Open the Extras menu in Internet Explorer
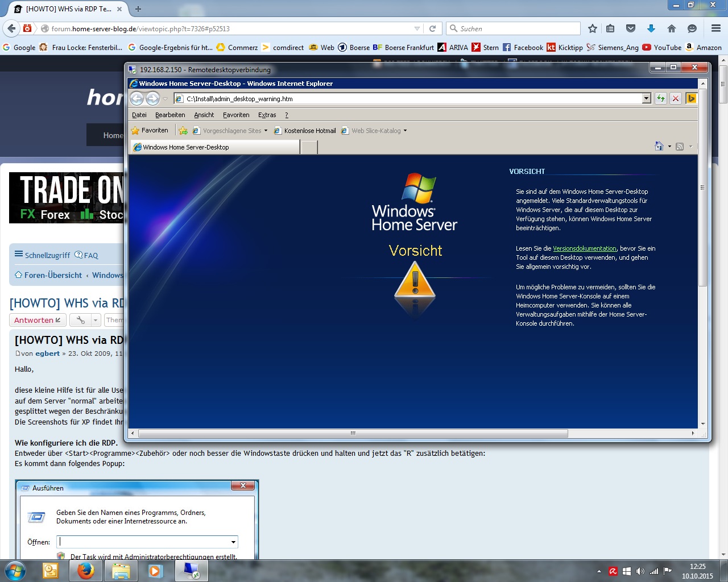Screen dimensions: 728x582 [x=267, y=115]
